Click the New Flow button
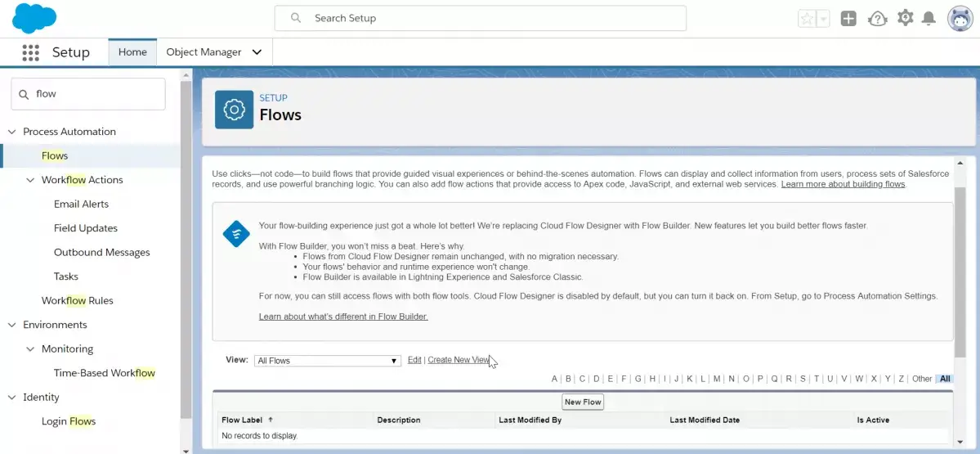 click(583, 402)
